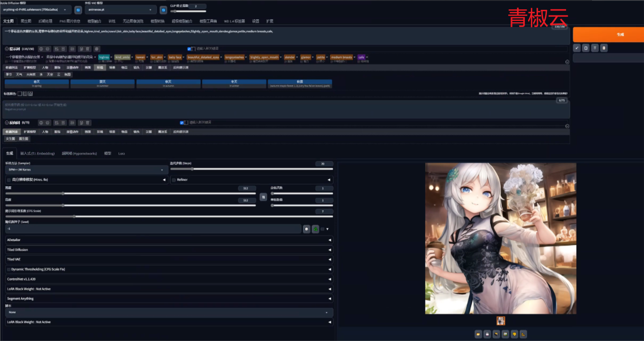The image size is (644, 341).
Task: Open the 设置 settings tab
Action: 255,21
